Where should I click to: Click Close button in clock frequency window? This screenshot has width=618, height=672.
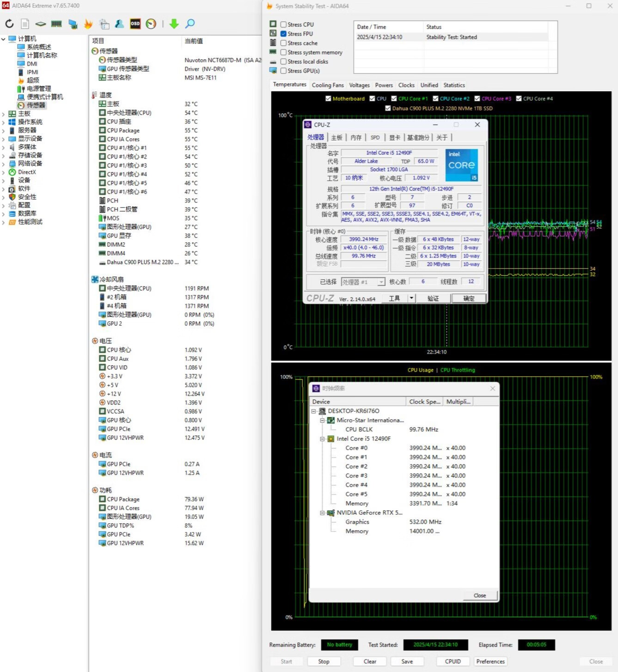(480, 595)
